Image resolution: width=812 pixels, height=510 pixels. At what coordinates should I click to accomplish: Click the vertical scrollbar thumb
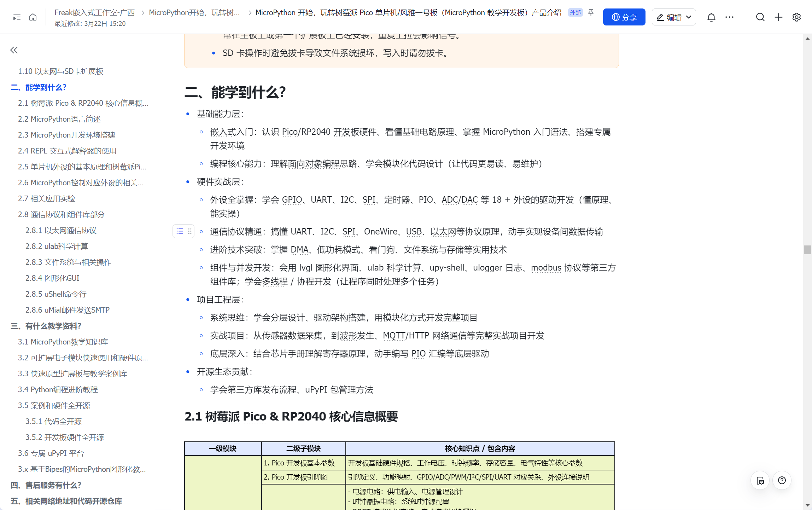pos(807,250)
